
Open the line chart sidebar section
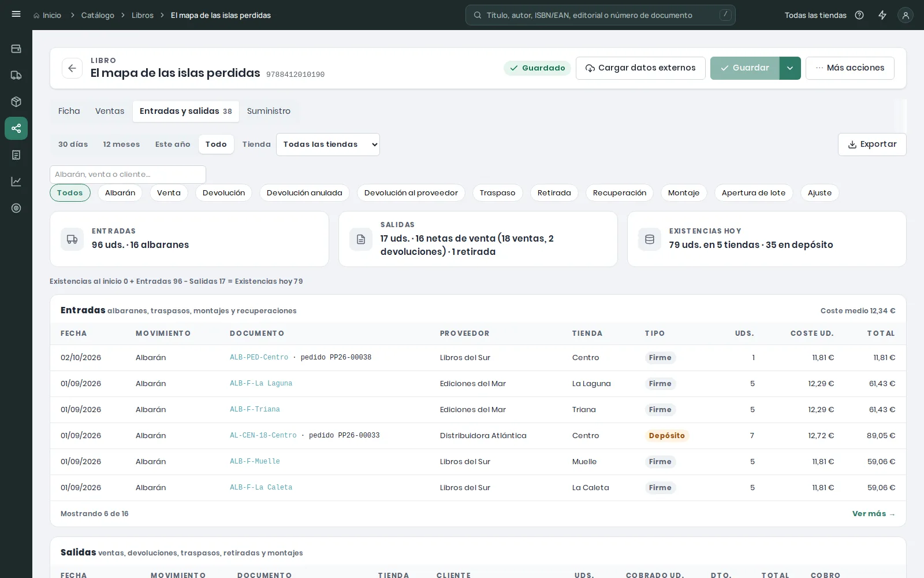click(x=16, y=181)
